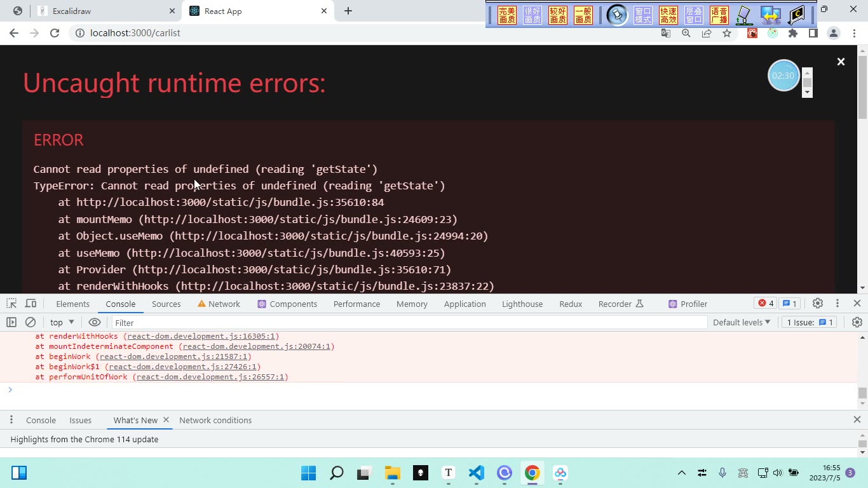This screenshot has height=488, width=868.
Task: Click the red error count badge
Action: [x=766, y=304]
